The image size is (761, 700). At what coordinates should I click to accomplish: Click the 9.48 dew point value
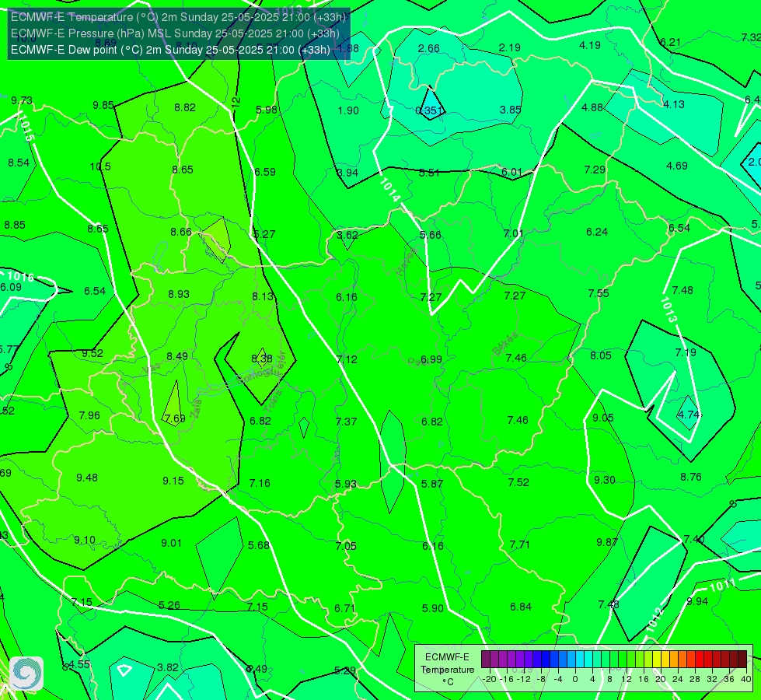(x=87, y=478)
